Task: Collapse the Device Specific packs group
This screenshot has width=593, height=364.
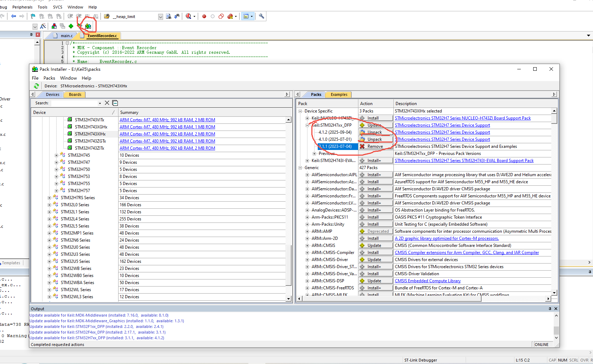Action: [x=300, y=111]
